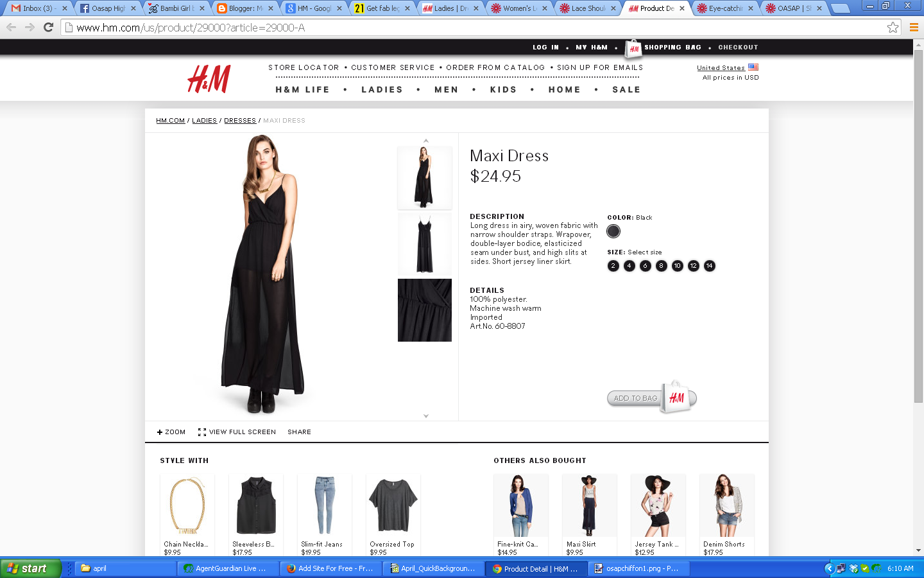Screen dimensions: 924x578
Task: Switch to the Bambi Girl tab
Action: (x=176, y=8)
